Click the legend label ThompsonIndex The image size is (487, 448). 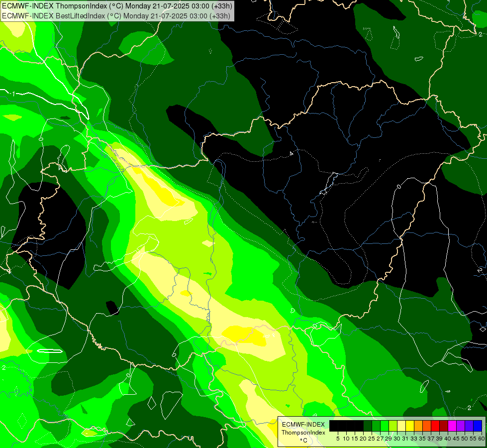[303, 433]
